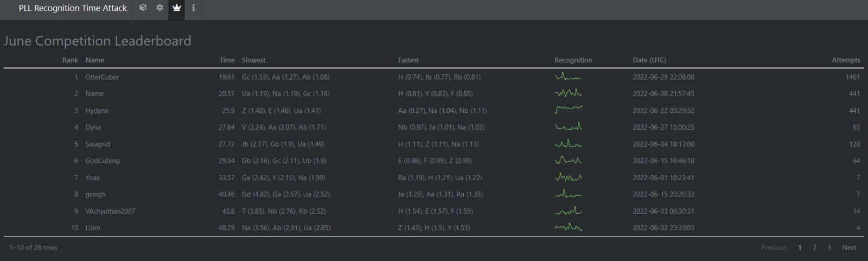
Task: Click the time value 48.29
Action: coord(227,228)
